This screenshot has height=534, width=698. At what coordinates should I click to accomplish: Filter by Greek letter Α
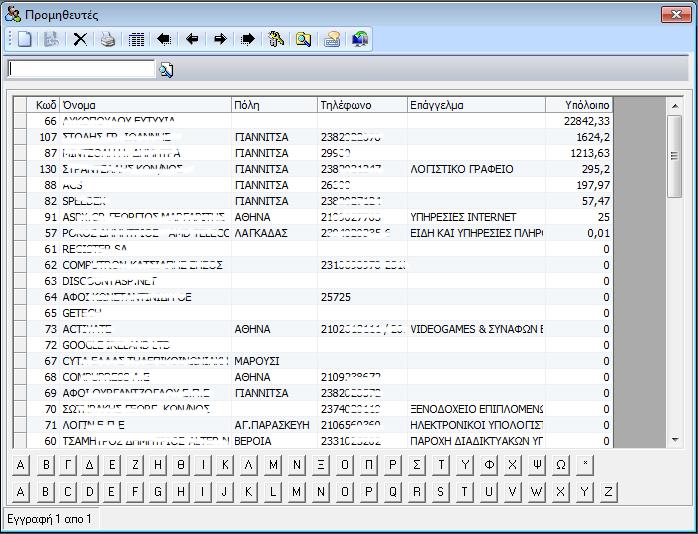[20, 465]
